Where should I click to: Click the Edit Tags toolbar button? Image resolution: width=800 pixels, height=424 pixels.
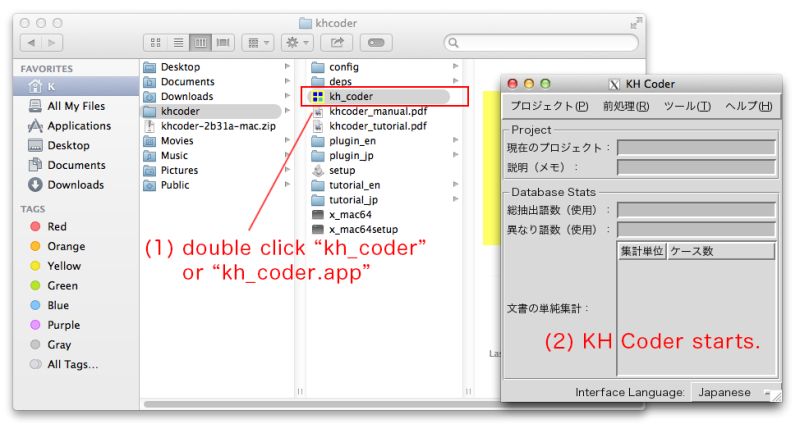pos(376,42)
